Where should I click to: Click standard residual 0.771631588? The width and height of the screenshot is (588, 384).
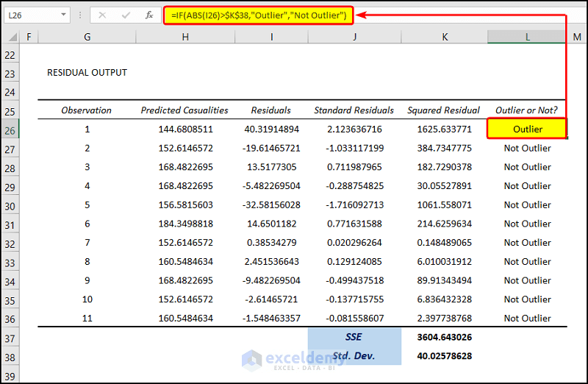pos(354,224)
